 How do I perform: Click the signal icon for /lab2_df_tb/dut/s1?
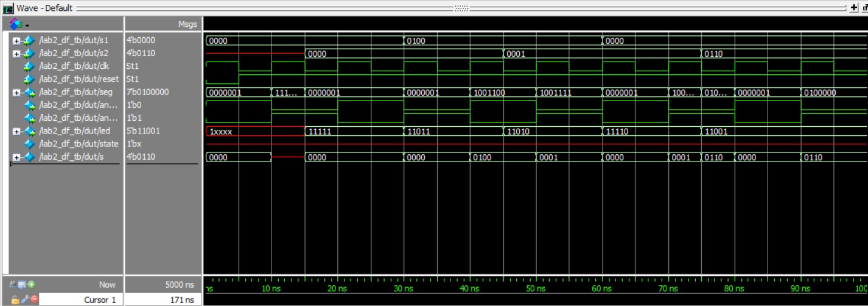point(29,40)
